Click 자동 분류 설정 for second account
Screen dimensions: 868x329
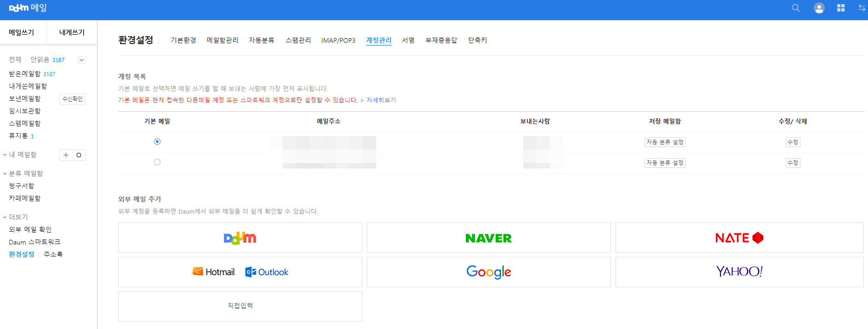(x=665, y=163)
